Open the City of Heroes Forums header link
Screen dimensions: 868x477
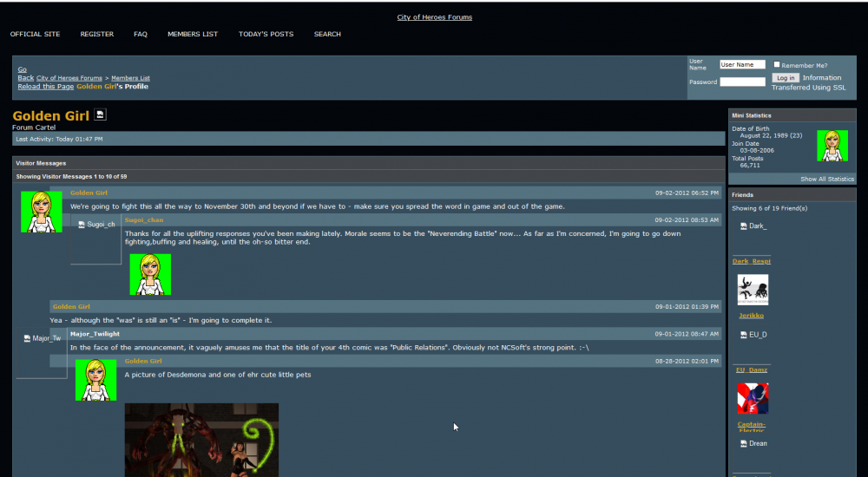pyautogui.click(x=435, y=17)
